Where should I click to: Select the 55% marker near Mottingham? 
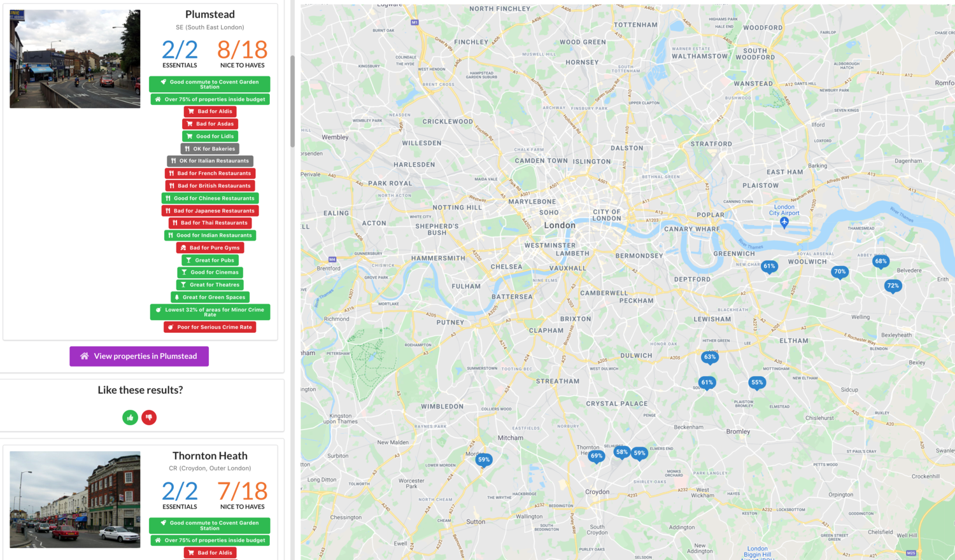[x=757, y=383]
